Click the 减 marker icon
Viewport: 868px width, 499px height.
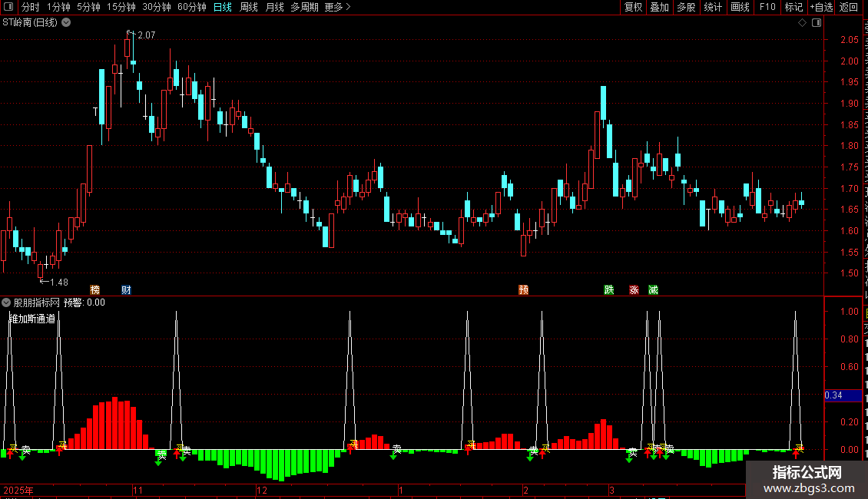653,290
